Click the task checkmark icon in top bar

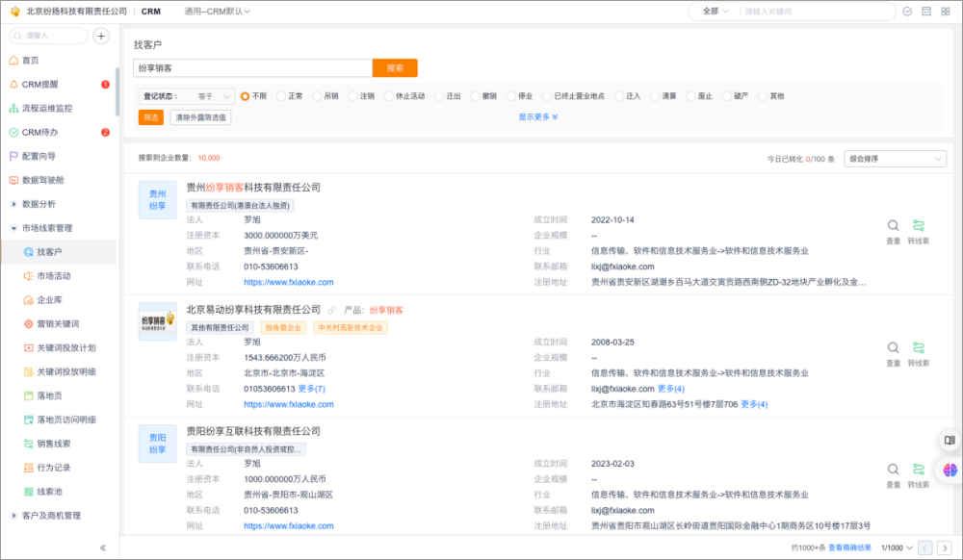(x=907, y=12)
